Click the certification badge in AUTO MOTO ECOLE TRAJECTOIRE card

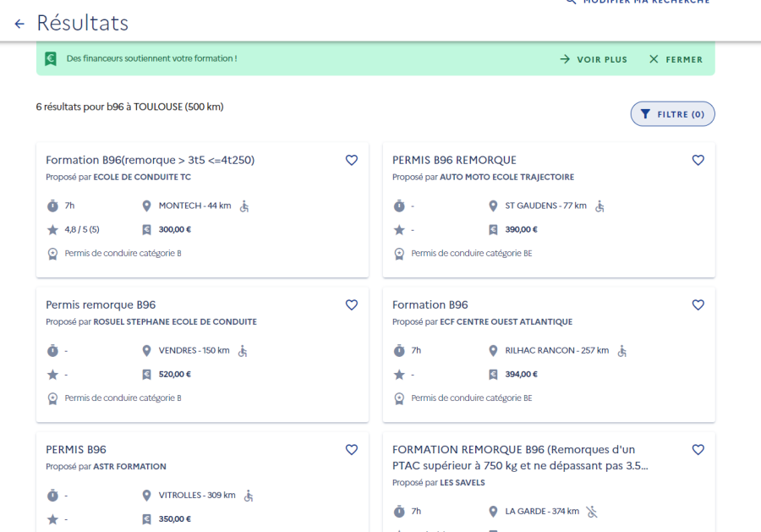(x=399, y=254)
